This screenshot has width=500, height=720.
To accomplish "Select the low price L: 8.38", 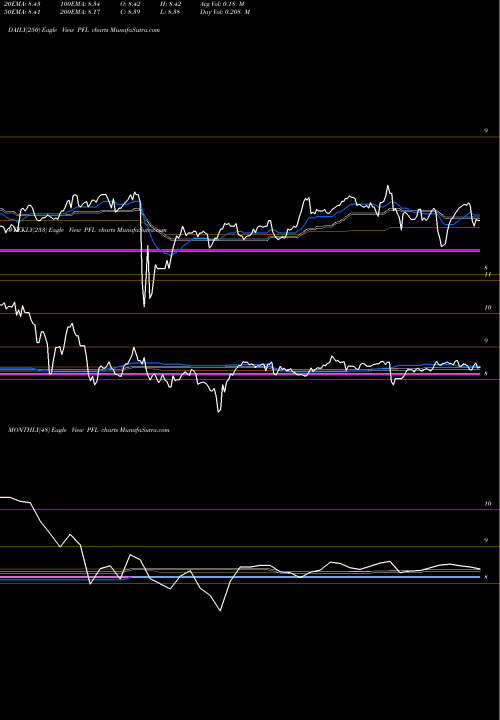I will click(171, 12).
